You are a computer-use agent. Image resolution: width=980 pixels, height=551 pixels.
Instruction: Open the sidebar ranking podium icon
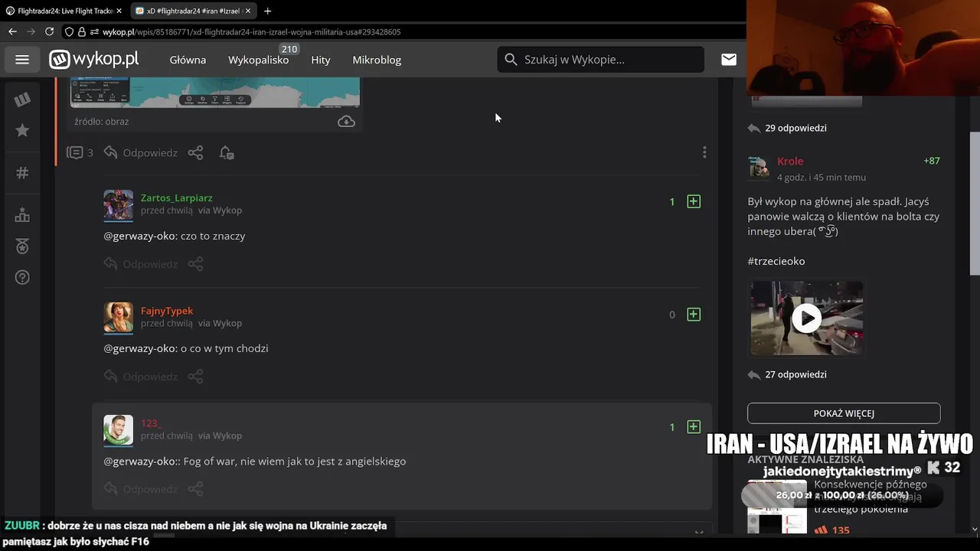(22, 215)
